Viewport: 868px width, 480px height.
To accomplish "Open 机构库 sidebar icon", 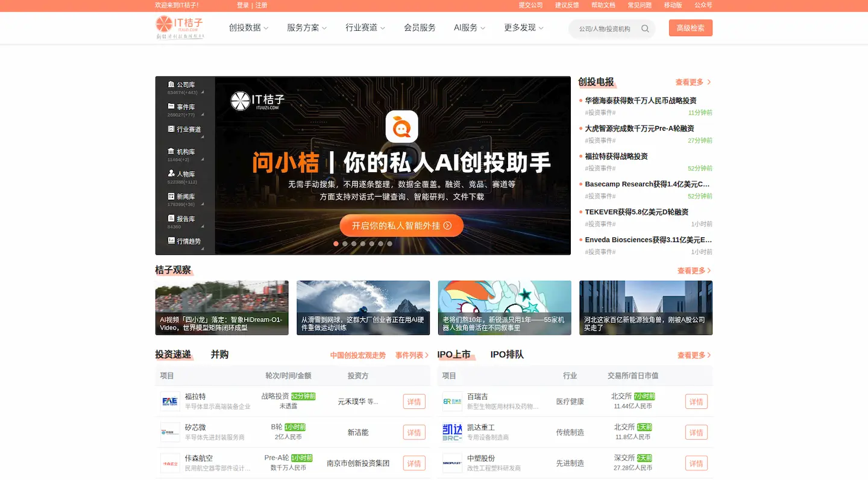I will 171,151.
